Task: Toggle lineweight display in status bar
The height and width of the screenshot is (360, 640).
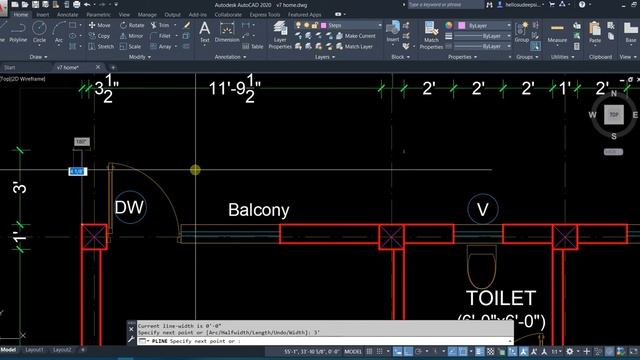Action: pos(480,351)
